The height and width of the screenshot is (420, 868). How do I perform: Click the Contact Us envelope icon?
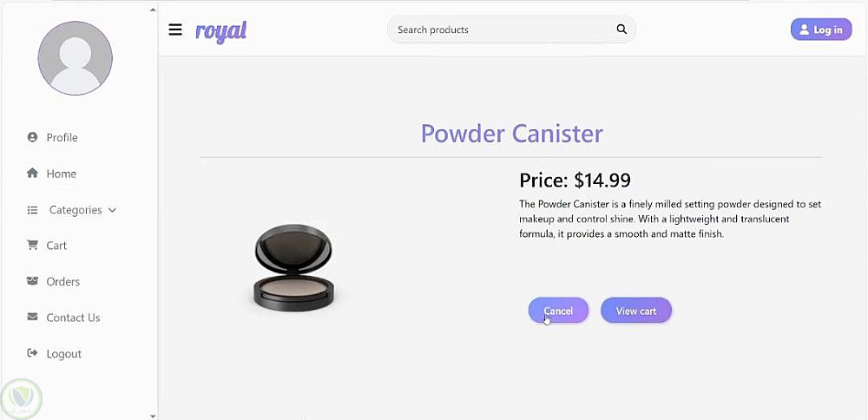32,317
